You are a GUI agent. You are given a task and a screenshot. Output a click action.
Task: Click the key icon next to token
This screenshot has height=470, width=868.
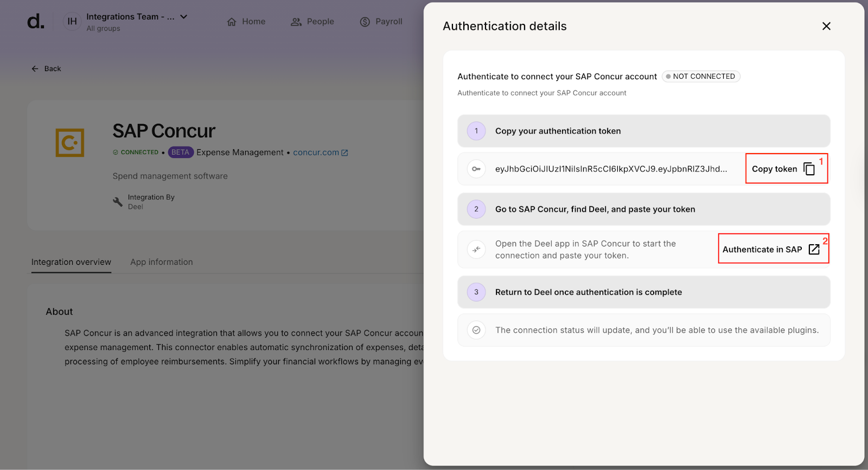[476, 169]
